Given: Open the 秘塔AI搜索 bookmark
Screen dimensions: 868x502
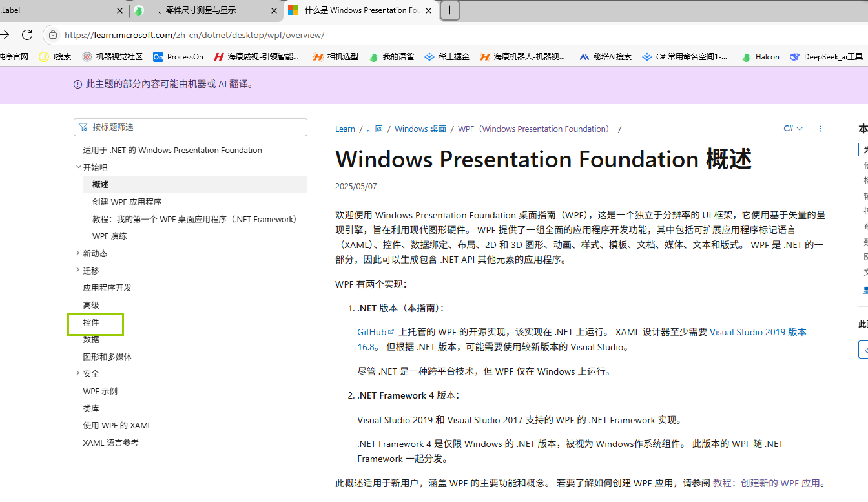Looking at the screenshot, I should click(x=606, y=57).
